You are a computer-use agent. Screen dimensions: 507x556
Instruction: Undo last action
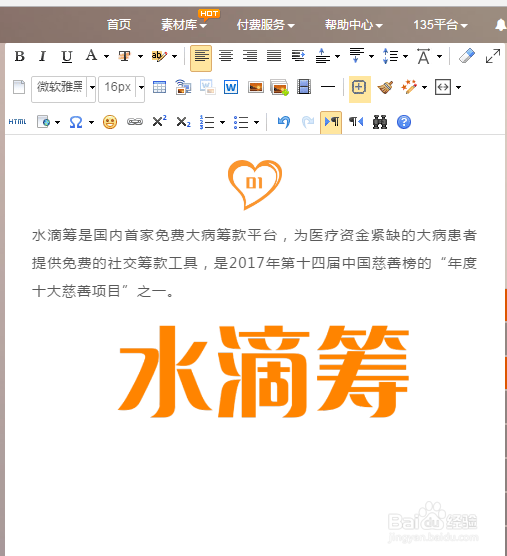pos(284,122)
